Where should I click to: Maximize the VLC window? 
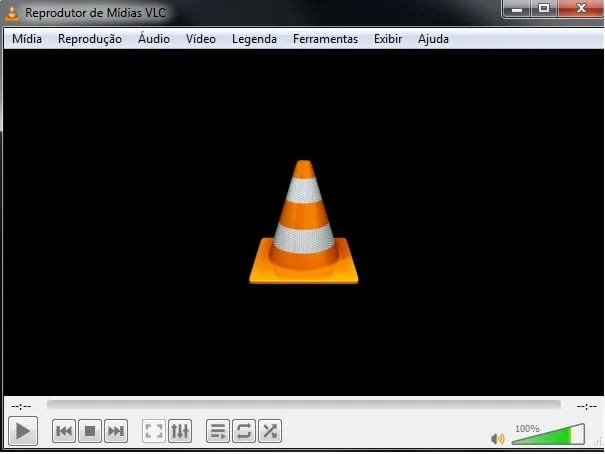point(544,9)
